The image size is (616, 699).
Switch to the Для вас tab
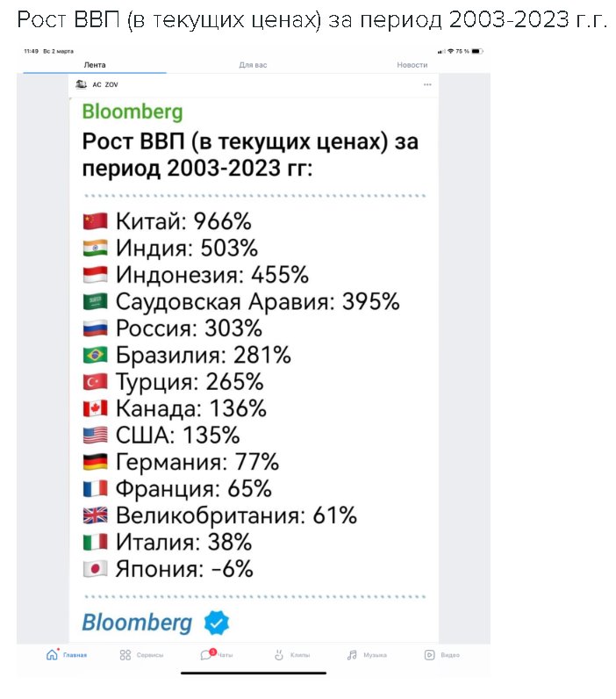[254, 65]
